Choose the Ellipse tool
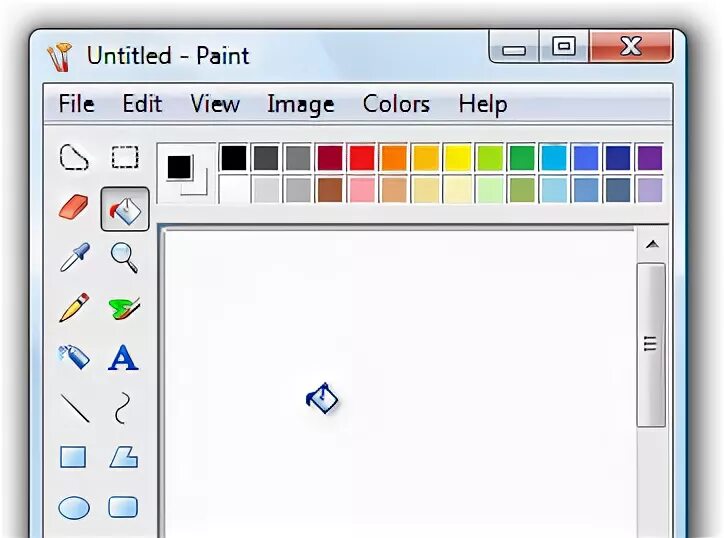Viewport: 724px width, 538px height. (x=74, y=508)
